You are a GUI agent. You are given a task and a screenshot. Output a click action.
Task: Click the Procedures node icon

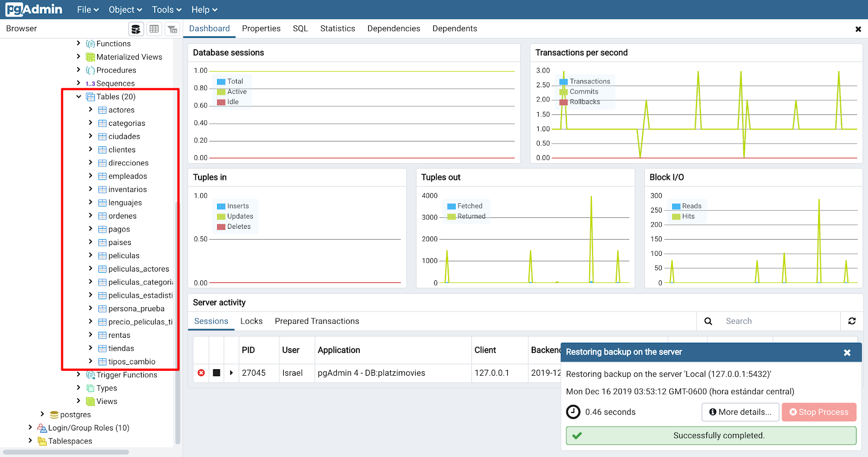[90, 70]
